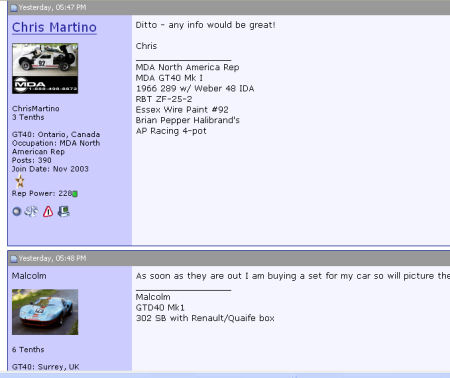Click the post icon beside Yesterday 05:47 PM
The image size is (450, 378).
point(14,8)
